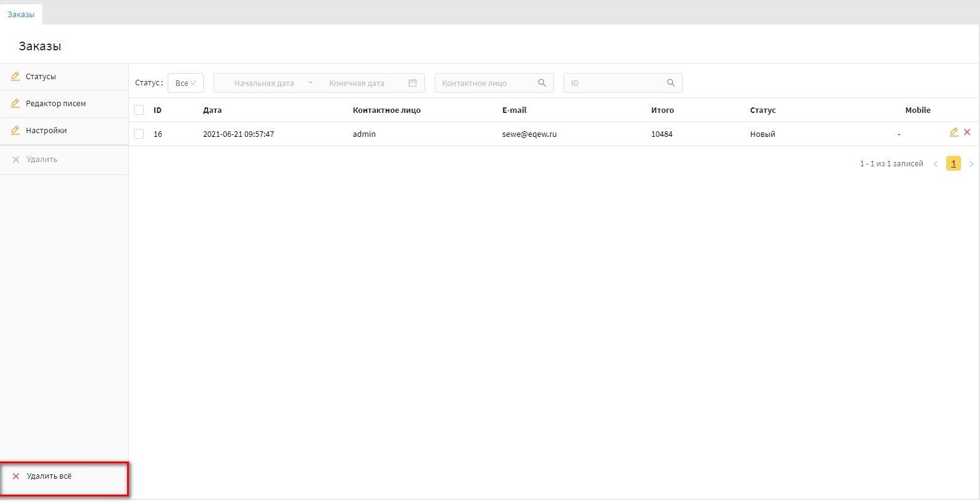Click the edit pencil icon for order 16
This screenshot has height=502, width=980.
pyautogui.click(x=954, y=133)
